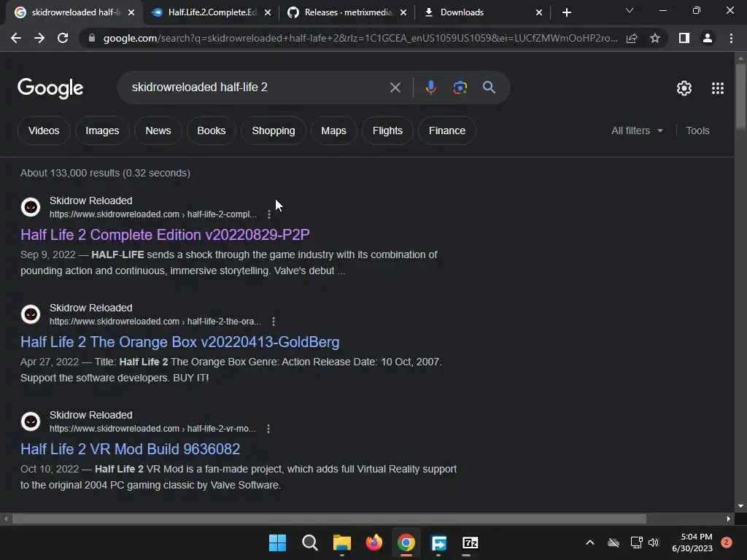This screenshot has width=747, height=560.
Task: Open Chrome side panel
Action: [x=684, y=38]
